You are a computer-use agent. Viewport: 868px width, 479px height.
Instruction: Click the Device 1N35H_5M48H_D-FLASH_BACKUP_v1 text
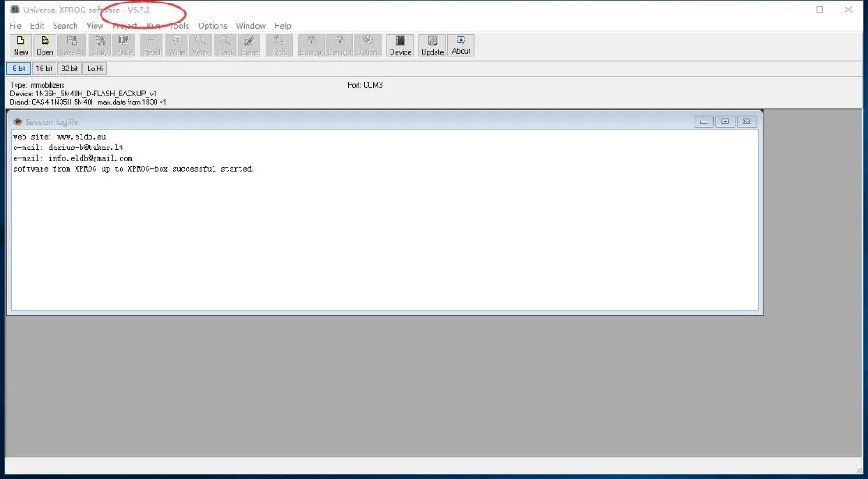pos(83,94)
